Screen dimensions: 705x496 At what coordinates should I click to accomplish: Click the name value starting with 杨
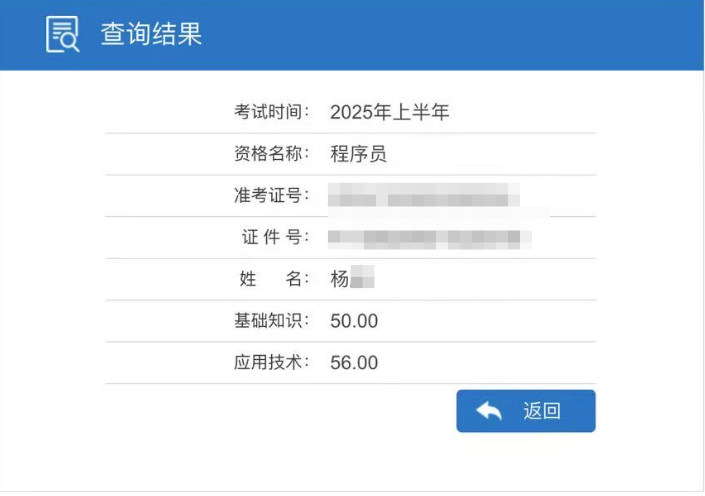click(x=352, y=277)
